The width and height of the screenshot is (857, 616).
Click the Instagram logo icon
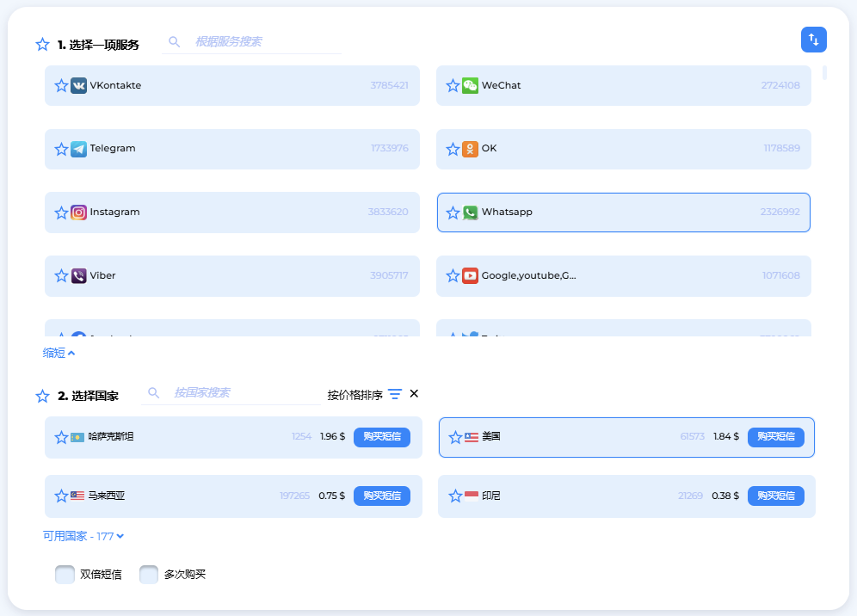pos(78,213)
